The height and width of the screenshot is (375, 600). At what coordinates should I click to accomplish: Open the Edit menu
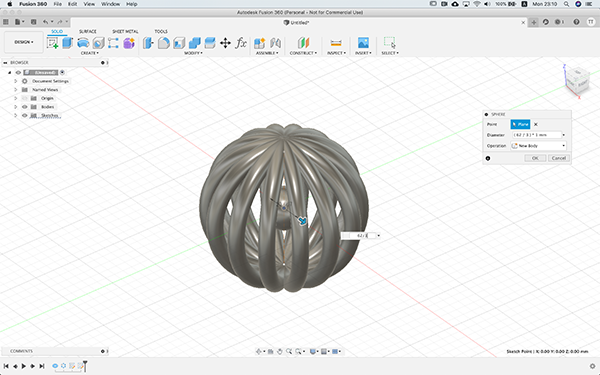pos(72,4)
